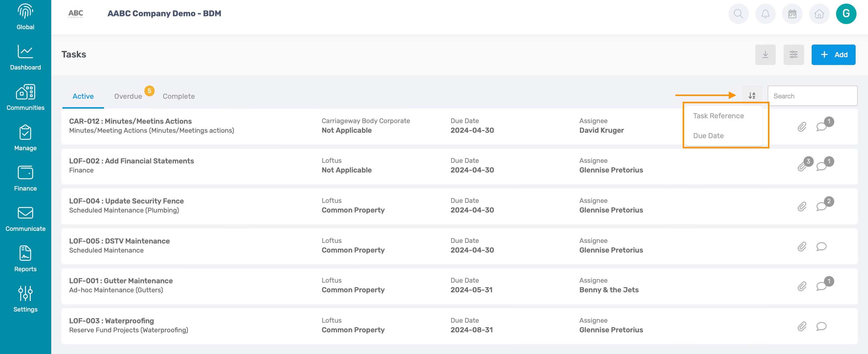The height and width of the screenshot is (354, 868).
Task: Switch to the Active tab
Action: pyautogui.click(x=83, y=96)
